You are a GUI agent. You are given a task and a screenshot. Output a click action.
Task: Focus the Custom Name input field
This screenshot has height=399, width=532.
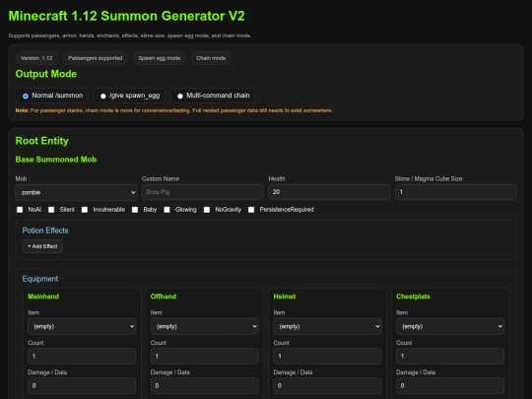[x=203, y=192]
